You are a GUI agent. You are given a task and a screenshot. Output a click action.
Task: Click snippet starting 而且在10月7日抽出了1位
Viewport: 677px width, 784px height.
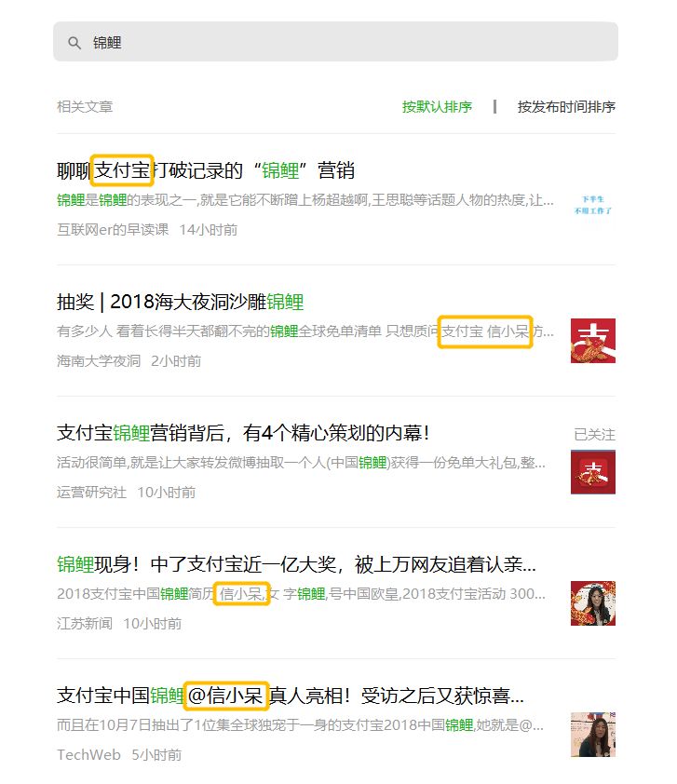[300, 724]
